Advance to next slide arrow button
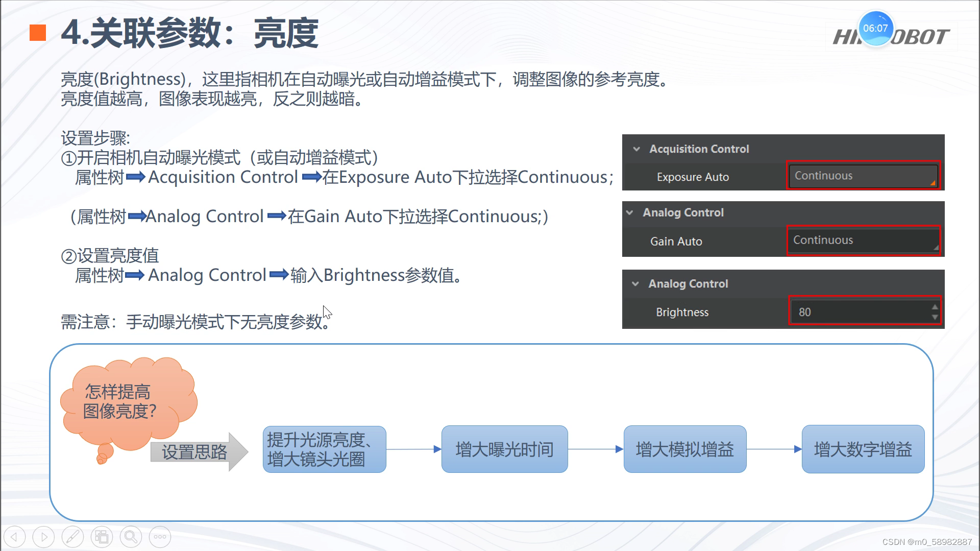Viewport: 980px width, 551px height. point(43,537)
